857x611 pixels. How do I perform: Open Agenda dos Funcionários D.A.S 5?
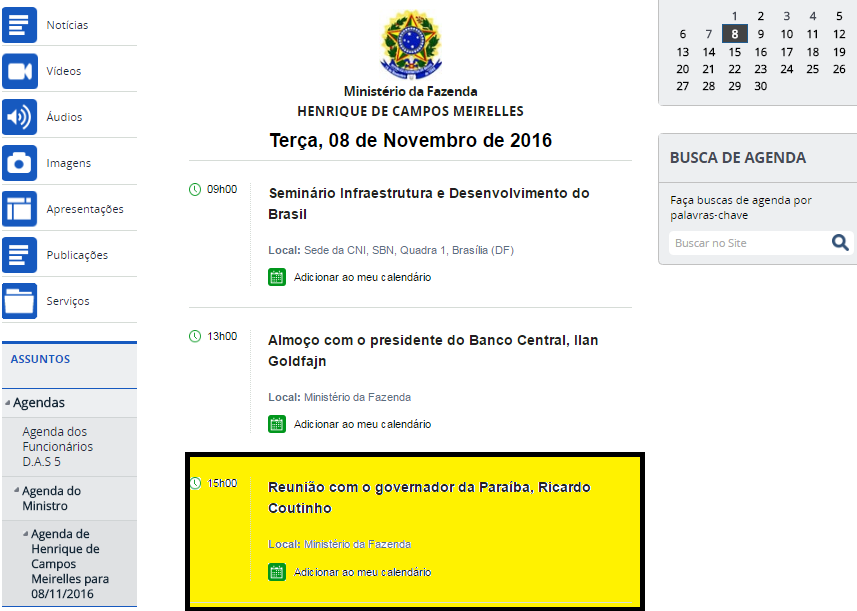(x=57, y=446)
